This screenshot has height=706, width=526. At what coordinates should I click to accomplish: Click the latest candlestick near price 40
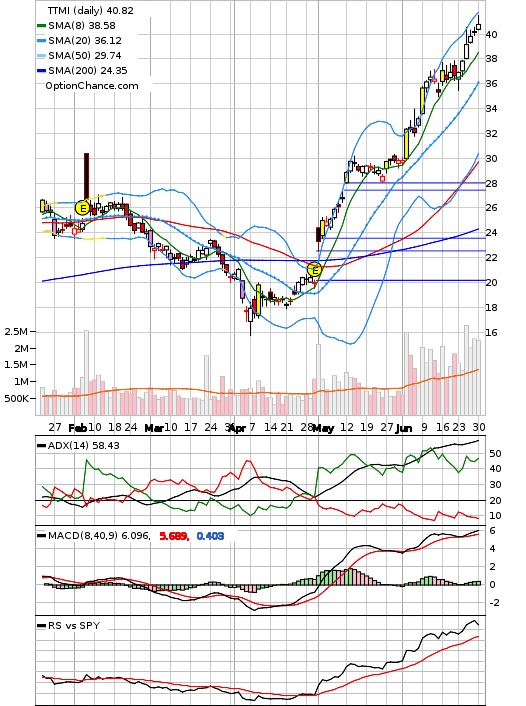click(479, 26)
